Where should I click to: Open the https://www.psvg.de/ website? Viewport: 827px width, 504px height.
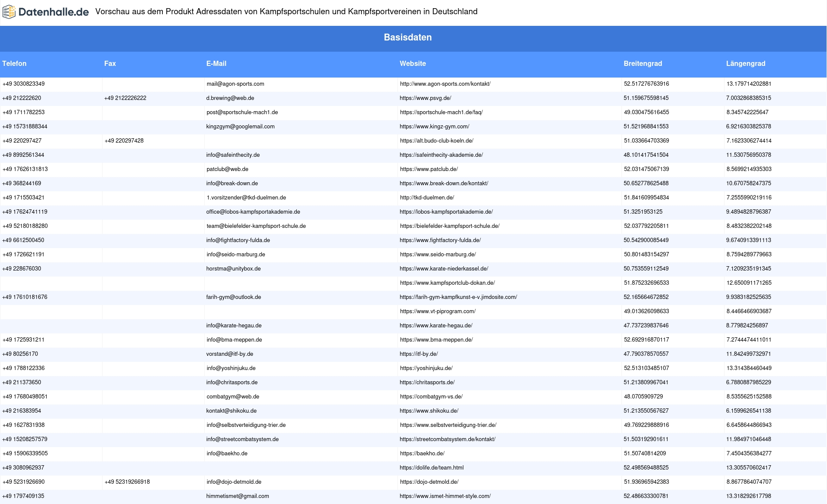[x=425, y=98]
